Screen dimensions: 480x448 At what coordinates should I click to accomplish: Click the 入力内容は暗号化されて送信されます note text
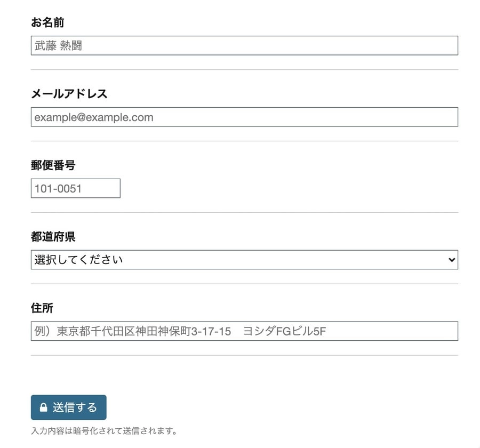103,431
